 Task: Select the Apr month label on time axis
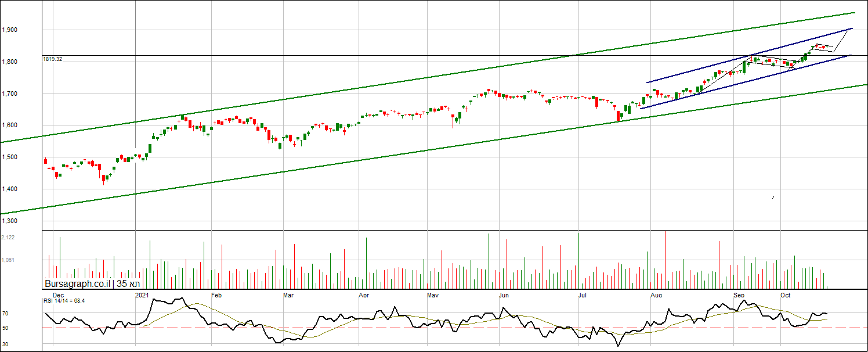[364, 295]
